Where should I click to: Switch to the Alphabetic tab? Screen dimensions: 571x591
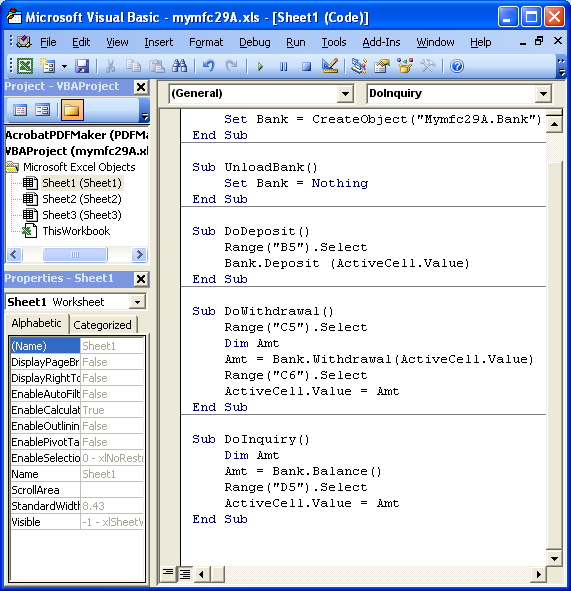pyautogui.click(x=37, y=323)
